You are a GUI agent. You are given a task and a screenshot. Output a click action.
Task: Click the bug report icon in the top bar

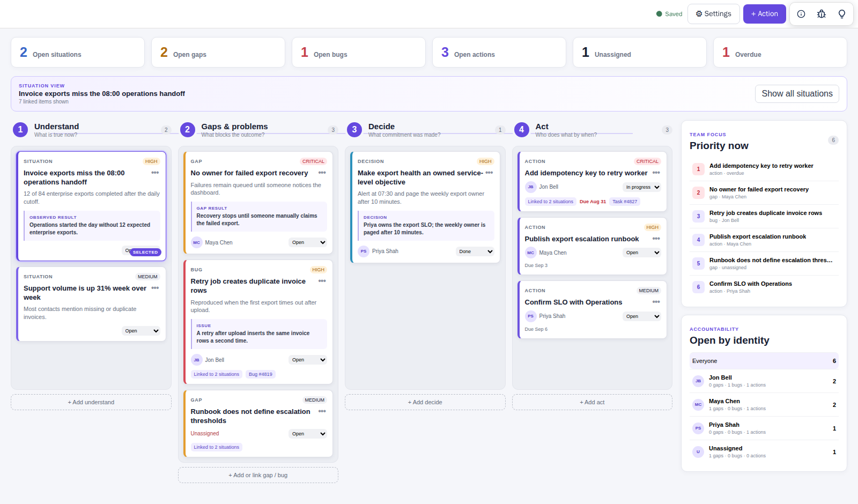tap(822, 14)
